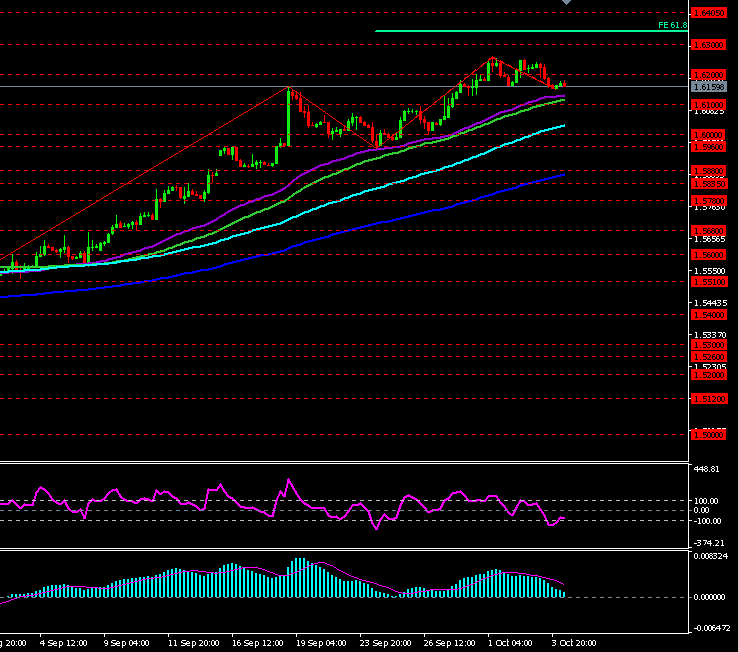This screenshot has height=652, width=739.
Task: Click the 1.50000 price level label
Action: tap(709, 435)
